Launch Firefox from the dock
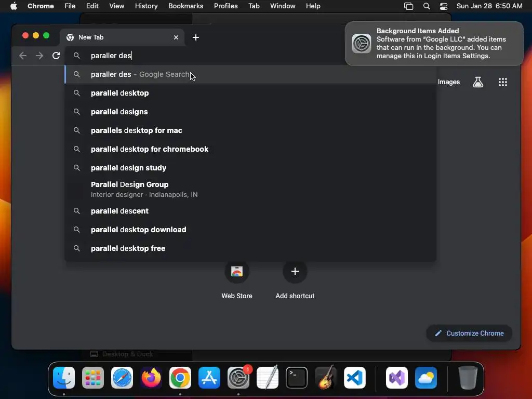 pyautogui.click(x=151, y=378)
